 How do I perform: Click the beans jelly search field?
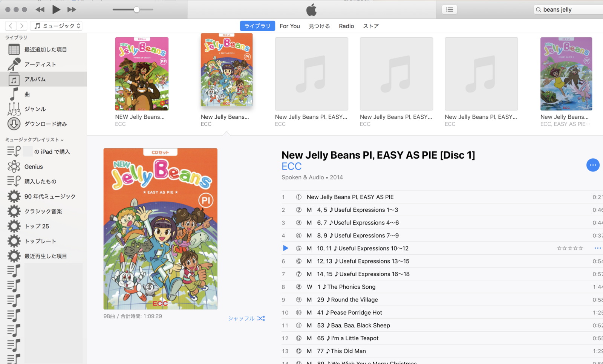[x=569, y=9]
